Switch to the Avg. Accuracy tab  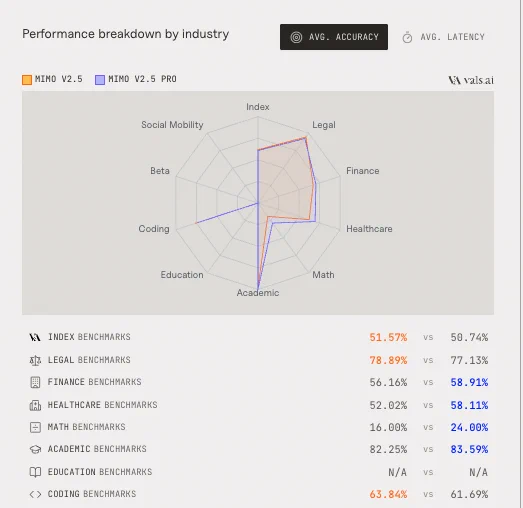pos(334,37)
